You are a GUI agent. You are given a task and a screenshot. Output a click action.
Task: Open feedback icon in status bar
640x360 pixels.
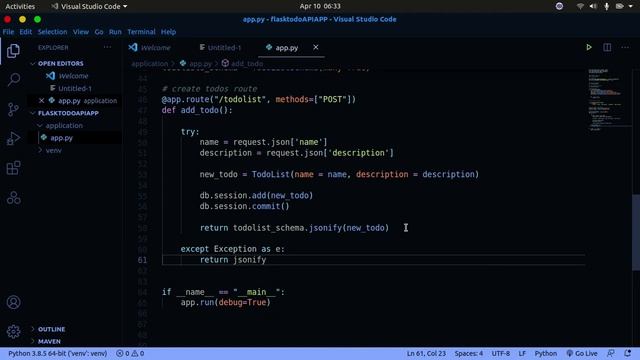[x=611, y=353]
